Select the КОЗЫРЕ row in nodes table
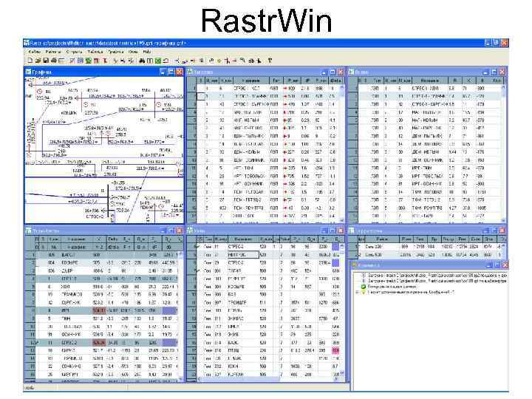Viewport: 532px width, 399px height. [x=102, y=262]
